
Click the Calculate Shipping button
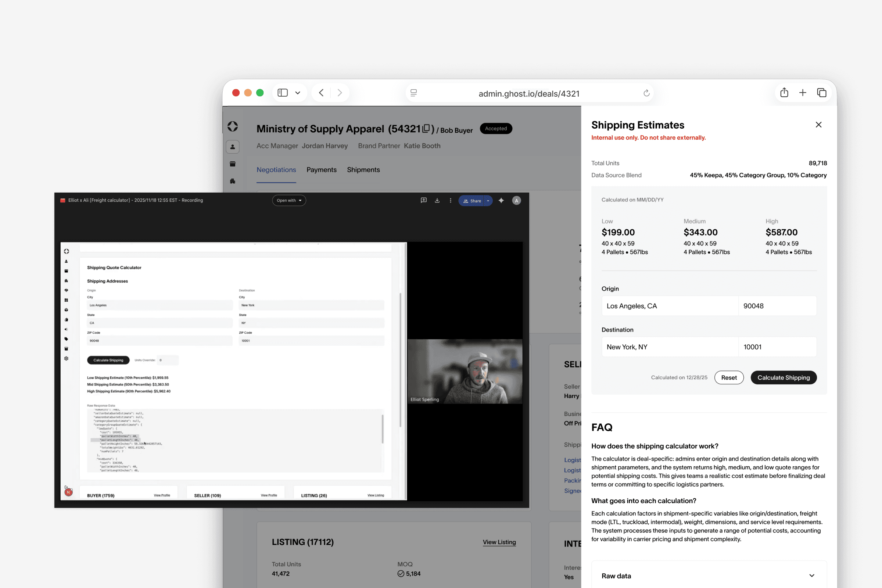(x=784, y=378)
